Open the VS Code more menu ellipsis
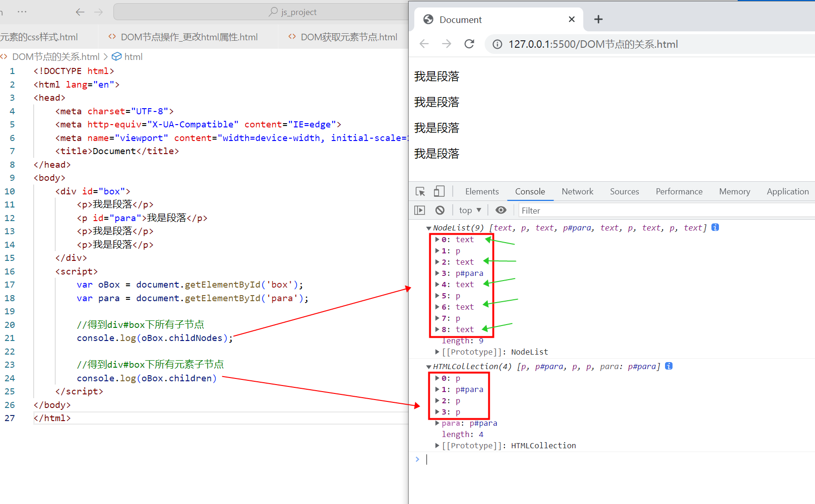This screenshot has height=504, width=815. click(22, 12)
